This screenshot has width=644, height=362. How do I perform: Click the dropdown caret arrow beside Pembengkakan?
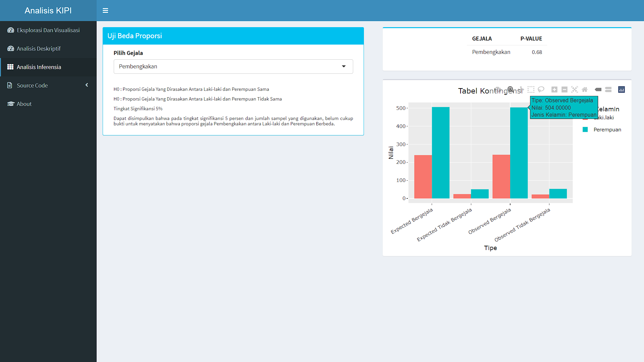343,66
